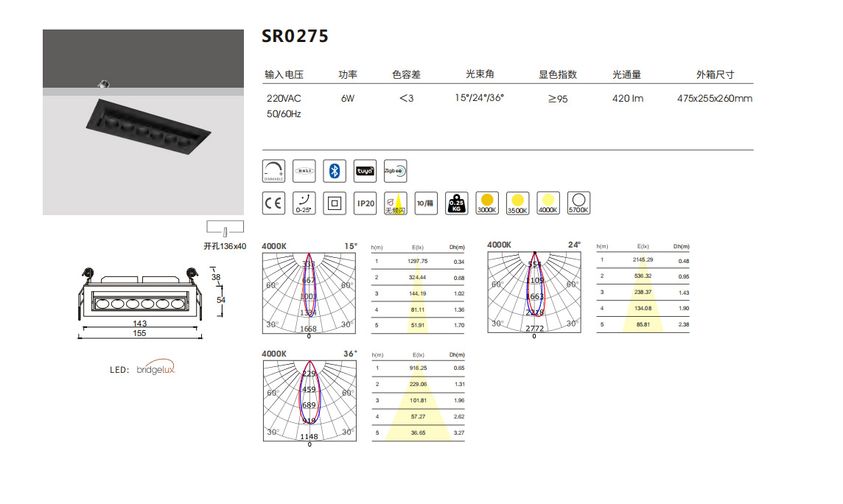Click the 功率 column header

click(348, 74)
